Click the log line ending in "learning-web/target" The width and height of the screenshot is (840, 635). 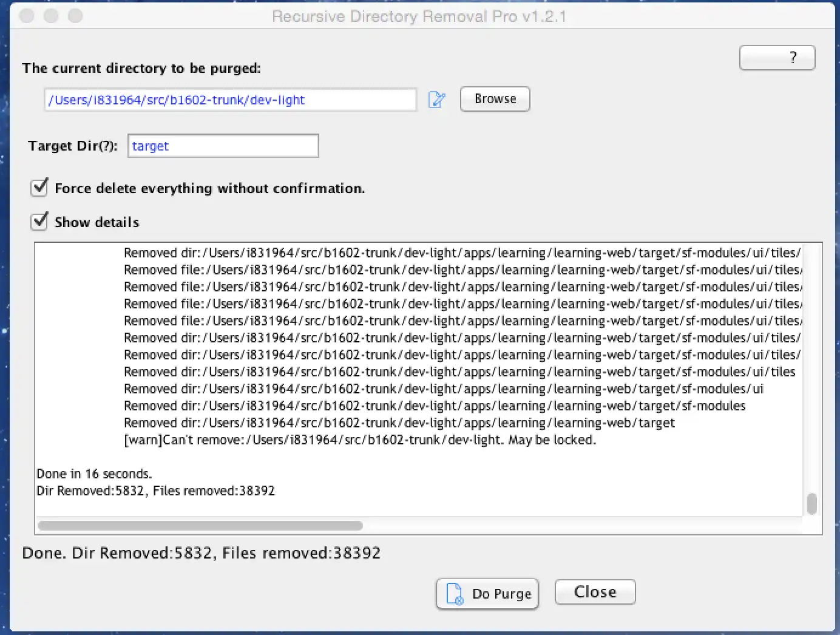click(399, 423)
